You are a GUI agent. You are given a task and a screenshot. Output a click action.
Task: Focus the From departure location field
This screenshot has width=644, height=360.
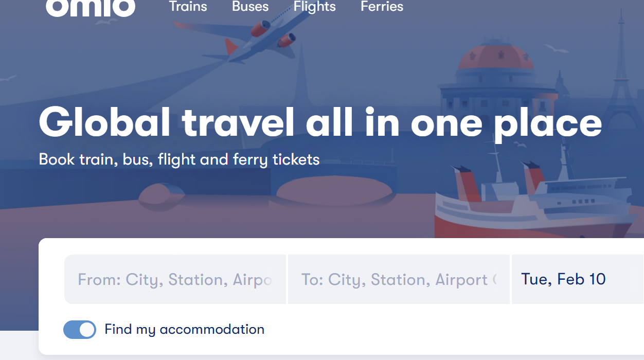[x=175, y=280]
